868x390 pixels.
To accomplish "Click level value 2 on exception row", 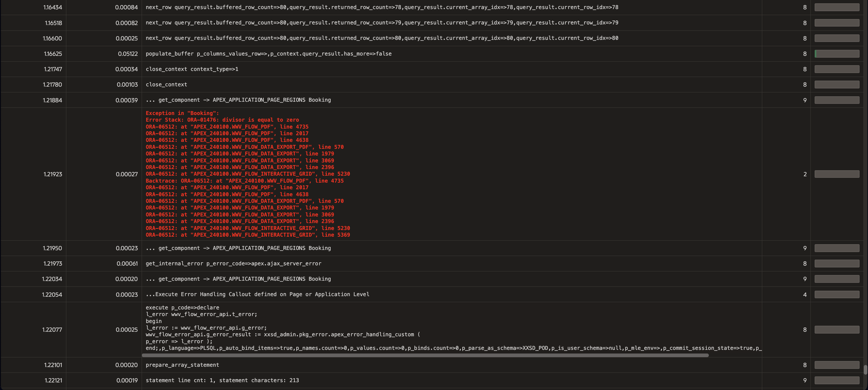I will pyautogui.click(x=805, y=174).
